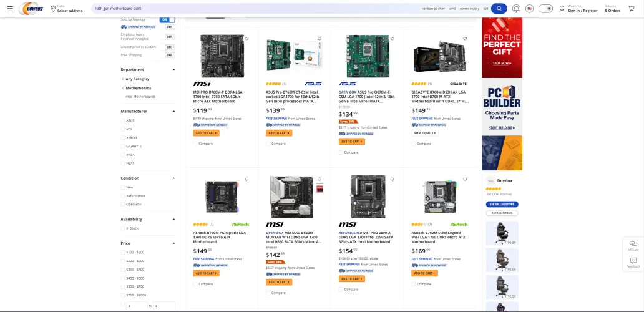Enable the Free Shipping filter toggle
The image size is (644, 312).
coord(169,55)
